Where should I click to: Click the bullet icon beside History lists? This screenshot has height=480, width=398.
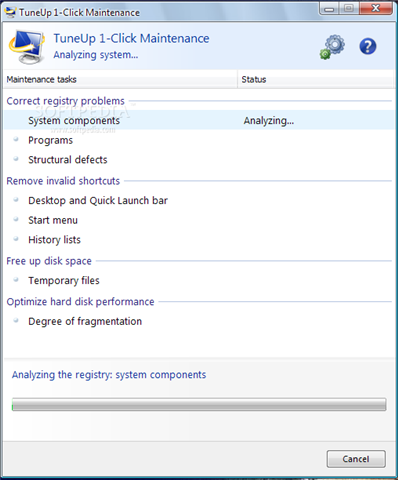click(x=16, y=239)
